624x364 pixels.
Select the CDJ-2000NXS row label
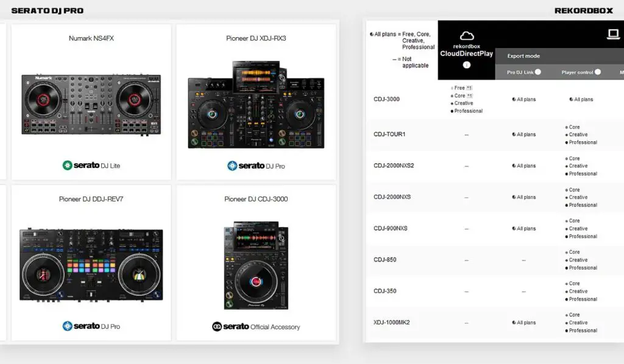(392, 197)
